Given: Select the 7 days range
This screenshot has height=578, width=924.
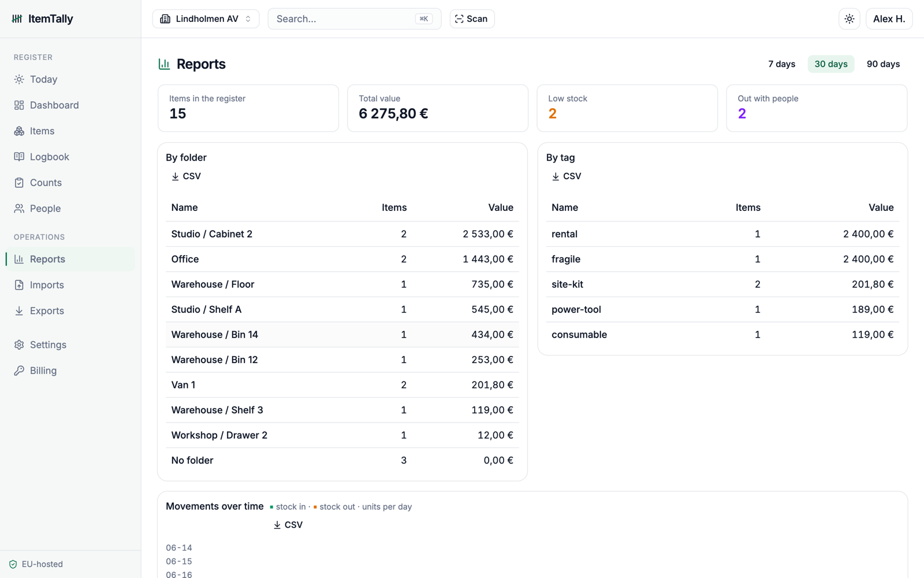Looking at the screenshot, I should 781,64.
